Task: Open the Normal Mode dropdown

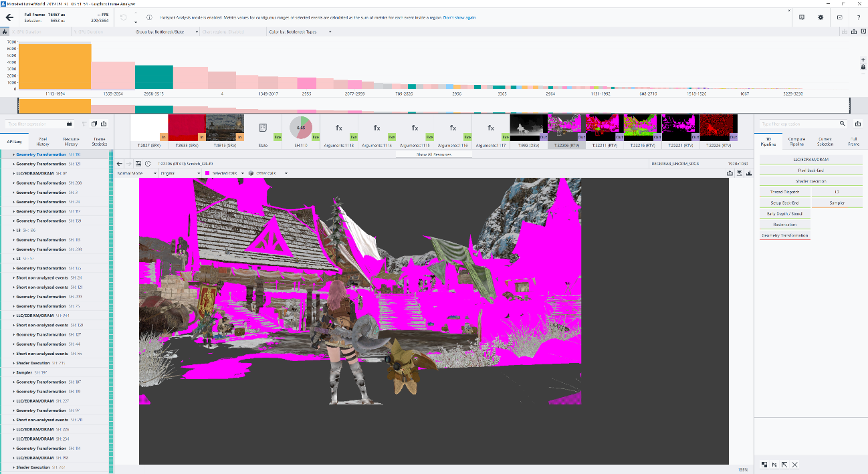Action: pyautogui.click(x=136, y=173)
